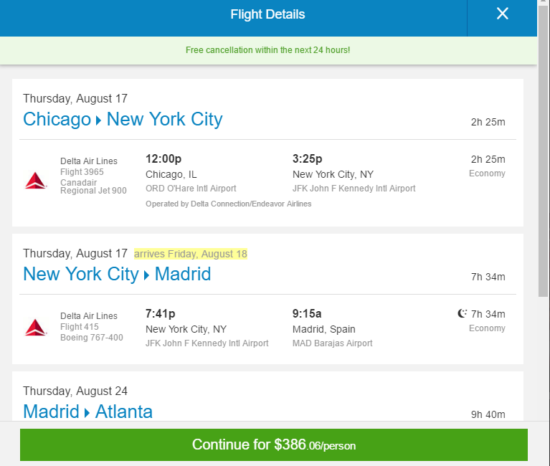Click the 9:15a Madrid arrival time
The image size is (550, 466).
[x=307, y=313]
